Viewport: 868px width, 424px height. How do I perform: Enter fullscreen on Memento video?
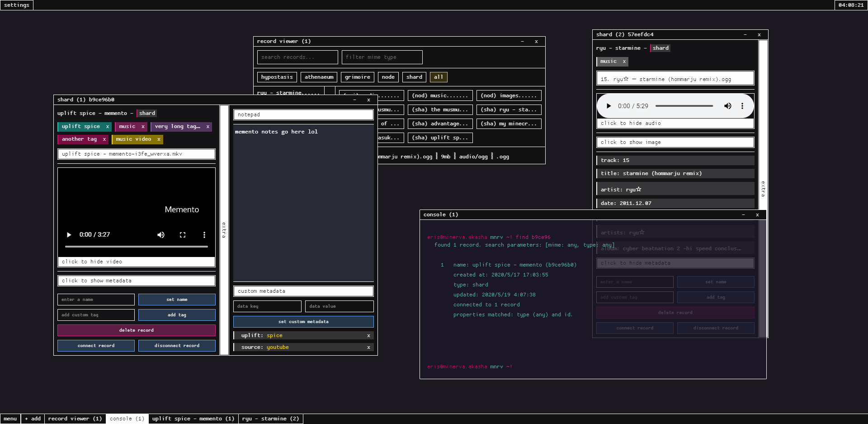coord(183,235)
